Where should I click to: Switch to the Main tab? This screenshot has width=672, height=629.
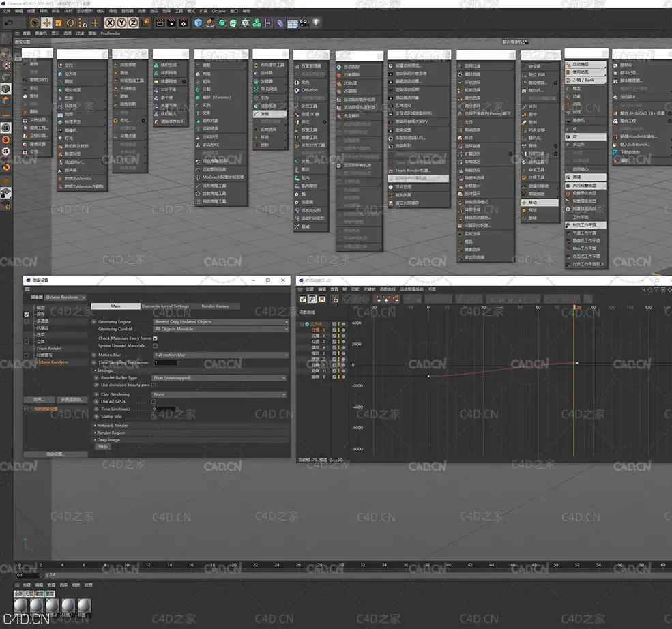pyautogui.click(x=116, y=306)
